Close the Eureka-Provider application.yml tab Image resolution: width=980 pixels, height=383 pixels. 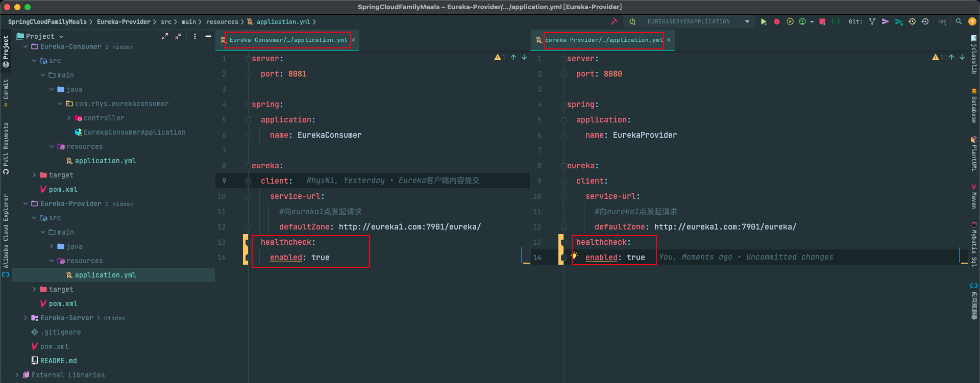[x=669, y=40]
